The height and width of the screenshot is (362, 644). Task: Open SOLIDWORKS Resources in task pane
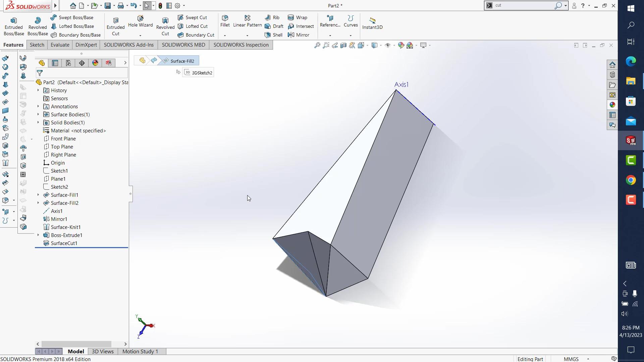coord(612,65)
